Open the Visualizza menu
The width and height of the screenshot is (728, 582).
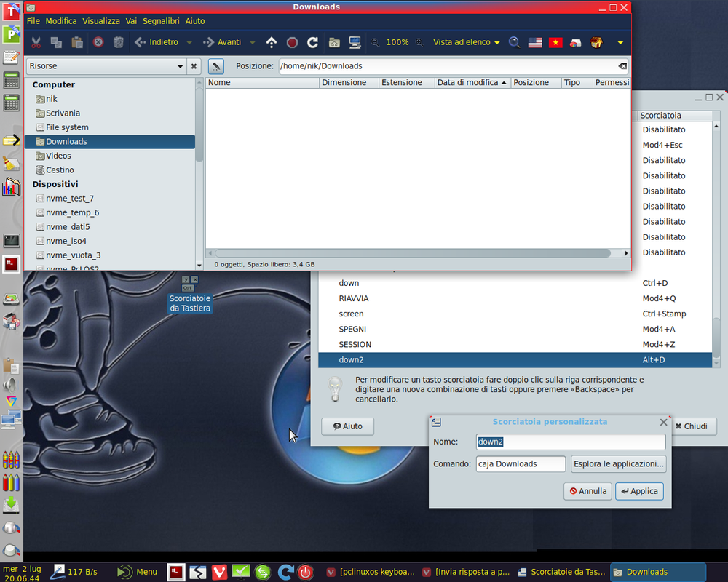point(100,21)
